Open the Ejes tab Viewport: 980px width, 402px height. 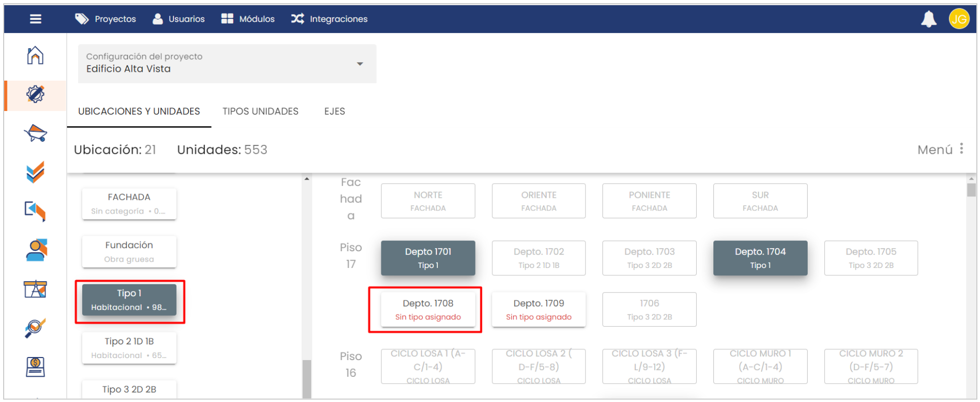click(334, 111)
